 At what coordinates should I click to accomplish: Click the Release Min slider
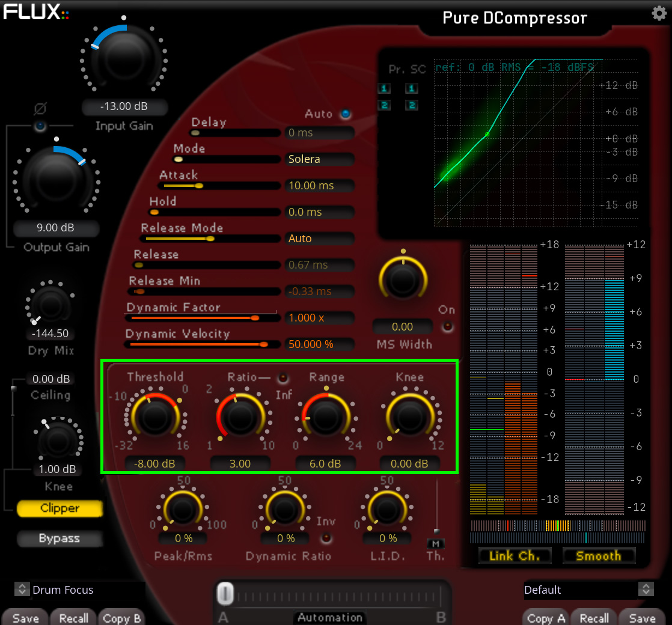click(205, 291)
